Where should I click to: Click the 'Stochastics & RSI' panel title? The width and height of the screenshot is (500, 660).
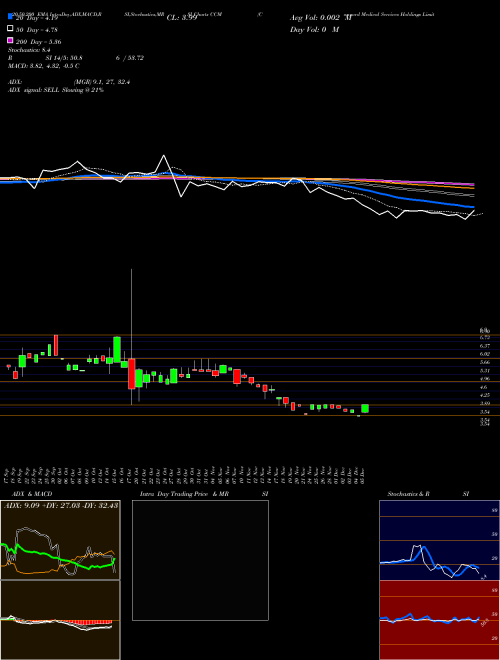point(428,494)
